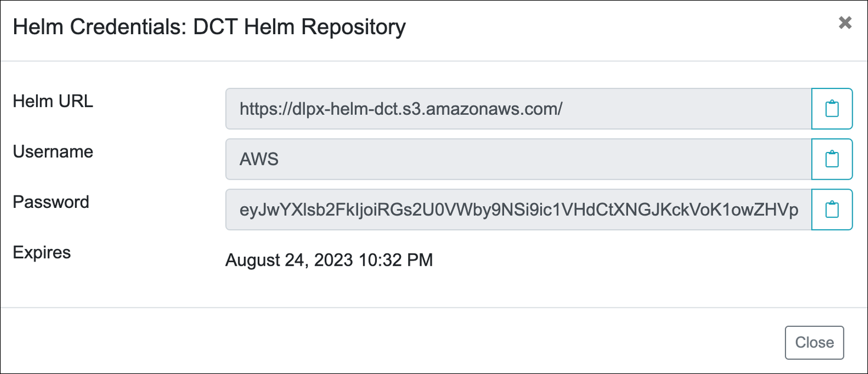Dismiss dialog with the X icon
868x374 pixels.
845,23
